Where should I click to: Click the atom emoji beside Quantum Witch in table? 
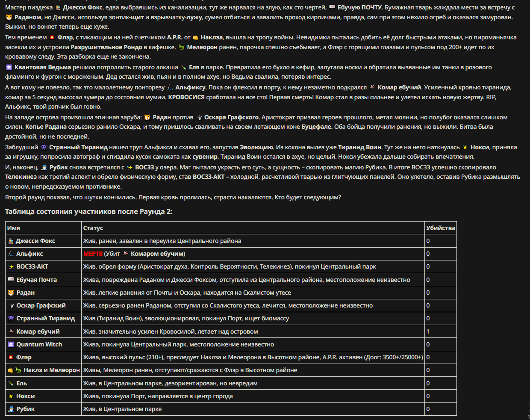11,345
